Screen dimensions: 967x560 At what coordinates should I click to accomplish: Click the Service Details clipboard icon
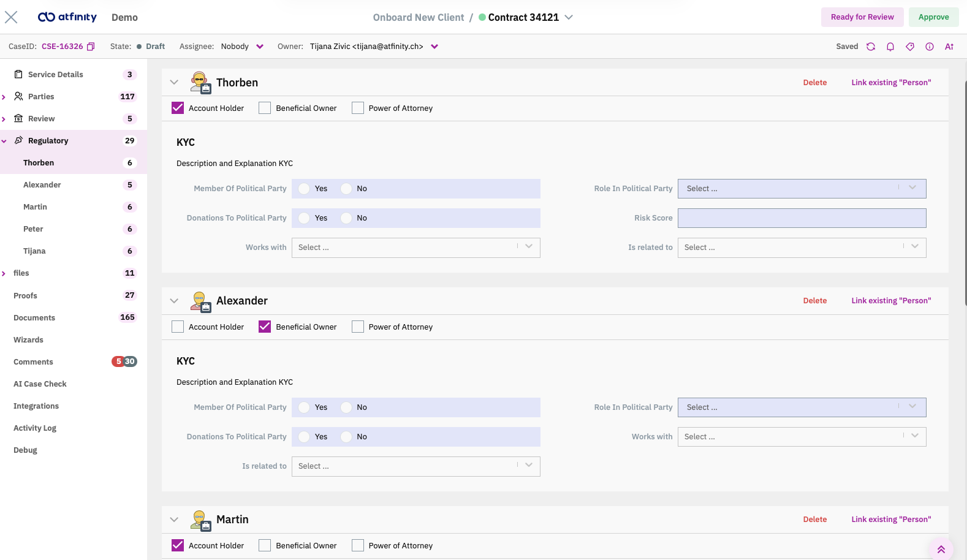[x=18, y=74]
